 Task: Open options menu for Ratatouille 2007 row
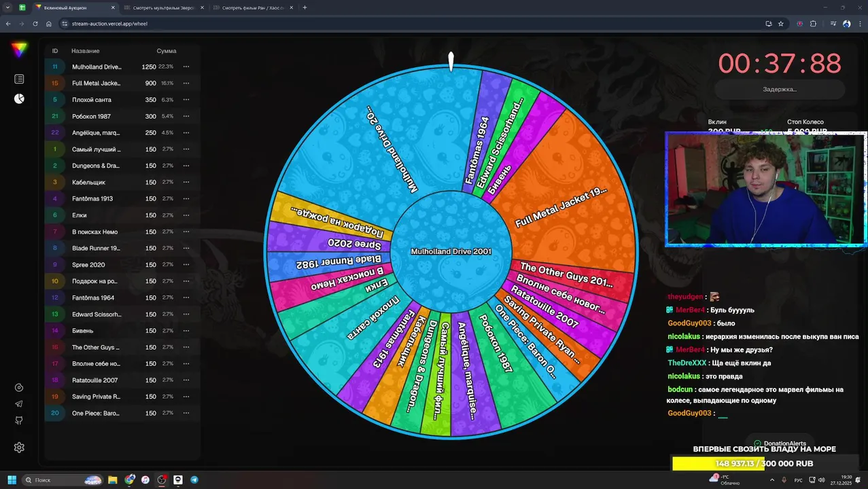tap(186, 380)
